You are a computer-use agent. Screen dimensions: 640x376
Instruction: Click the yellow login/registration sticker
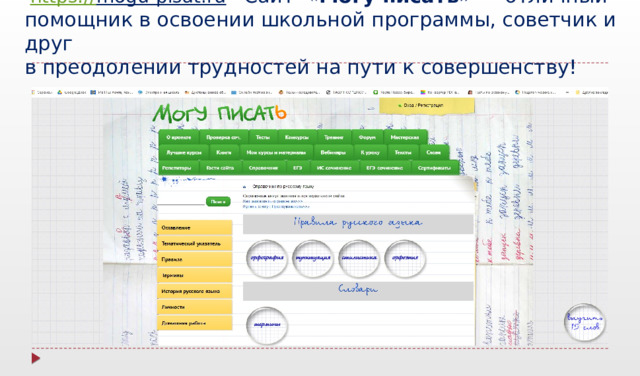[426, 105]
